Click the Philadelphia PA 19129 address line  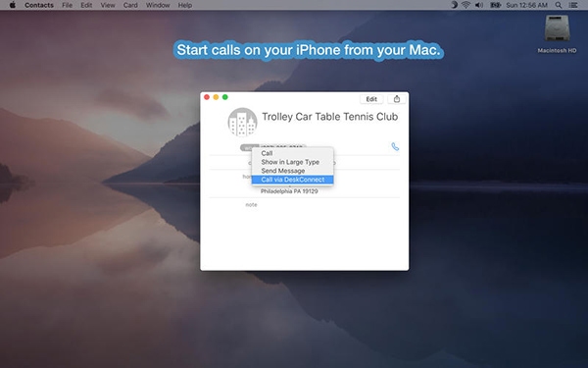[x=289, y=191]
